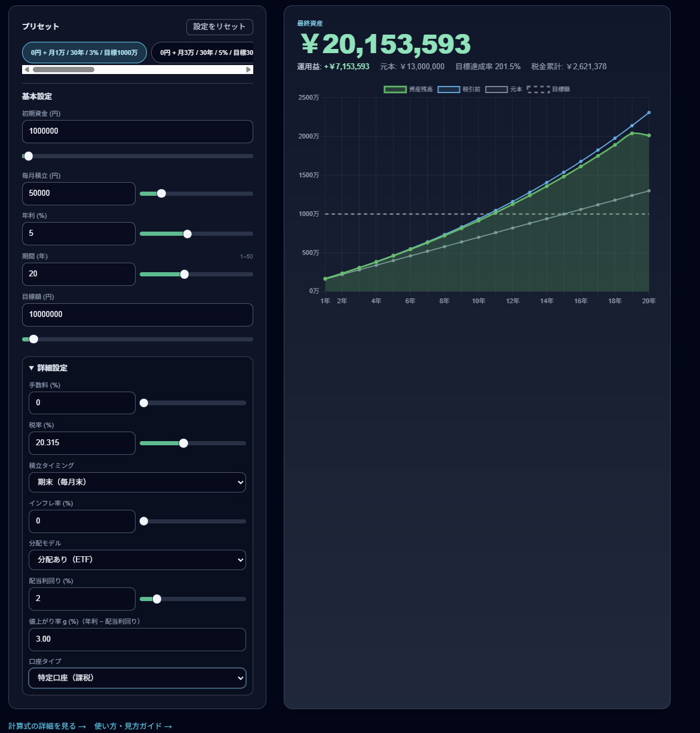Hide the 元本 line via legend
The width and height of the screenshot is (700, 733).
[x=496, y=90]
